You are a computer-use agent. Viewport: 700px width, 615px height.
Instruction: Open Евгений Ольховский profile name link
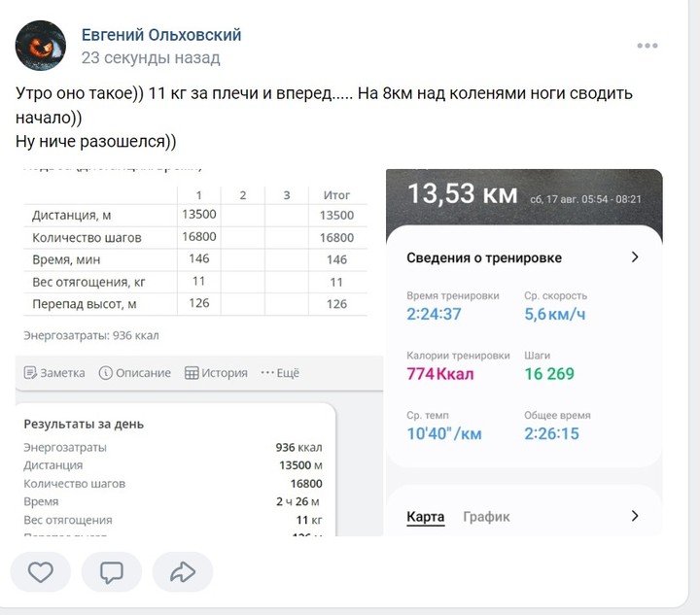(x=161, y=35)
